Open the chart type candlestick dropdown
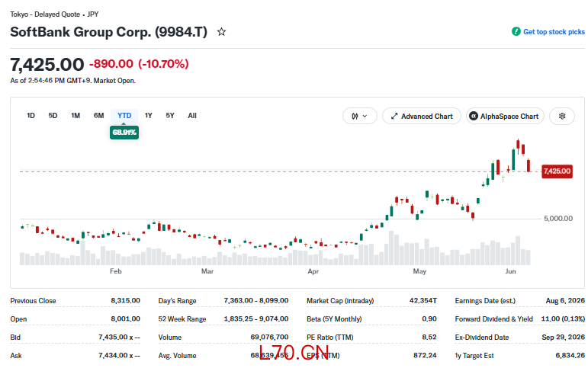The image size is (588, 368). [x=359, y=116]
